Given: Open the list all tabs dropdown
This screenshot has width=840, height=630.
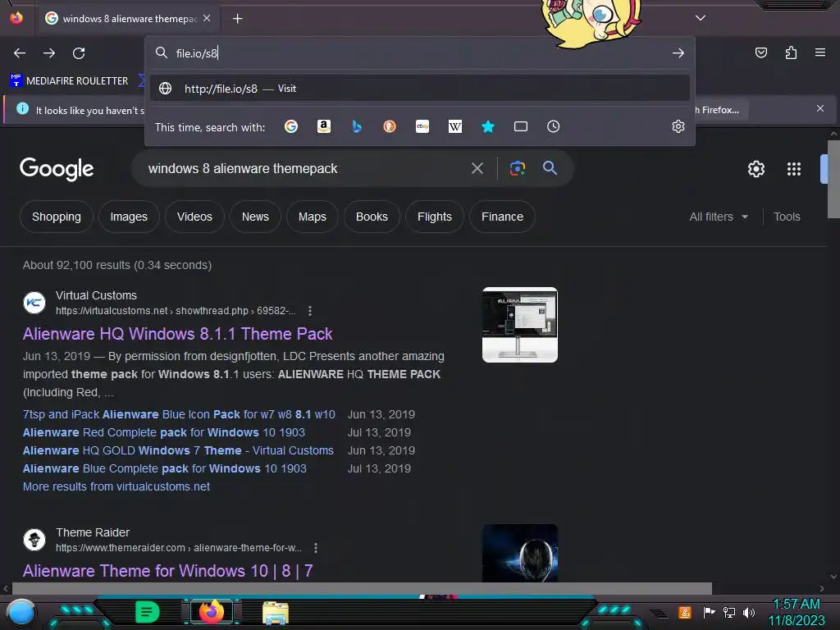Looking at the screenshot, I should [x=701, y=18].
